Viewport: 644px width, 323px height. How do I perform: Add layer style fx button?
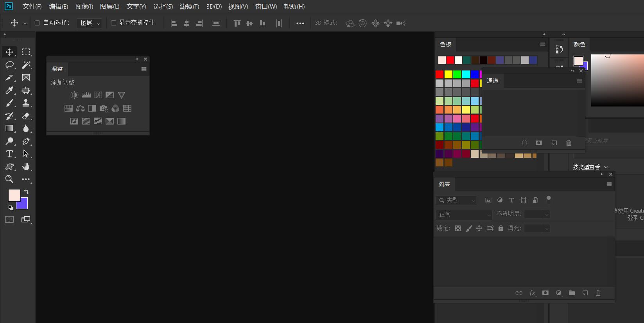pos(532,293)
